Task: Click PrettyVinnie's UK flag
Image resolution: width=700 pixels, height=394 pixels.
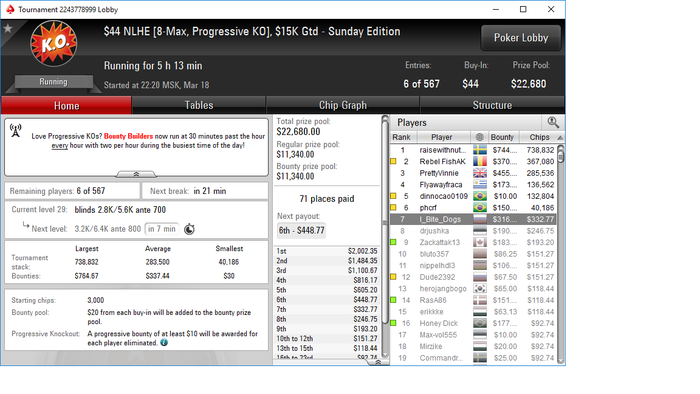Action: [x=480, y=173]
